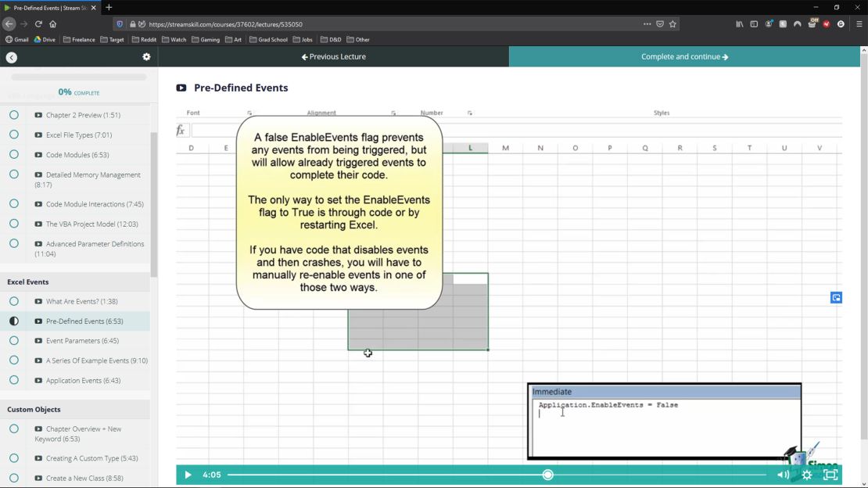Mute the video with the volume icon

point(781,475)
